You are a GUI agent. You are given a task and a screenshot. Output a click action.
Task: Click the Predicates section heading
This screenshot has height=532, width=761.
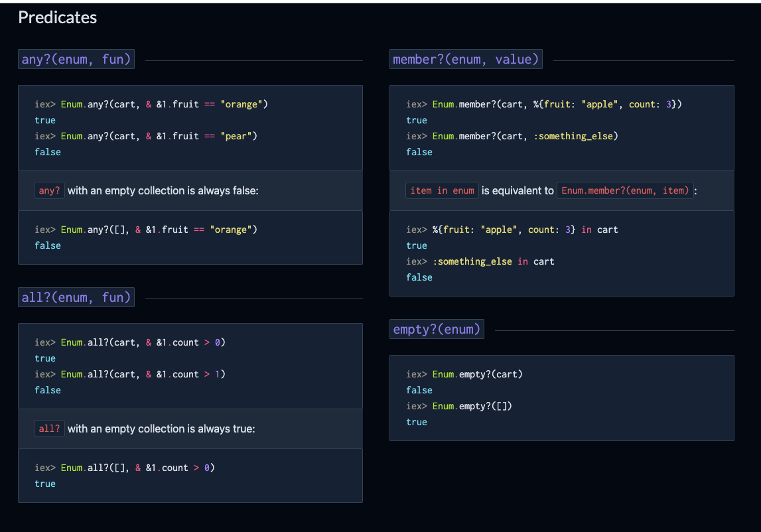(x=57, y=17)
